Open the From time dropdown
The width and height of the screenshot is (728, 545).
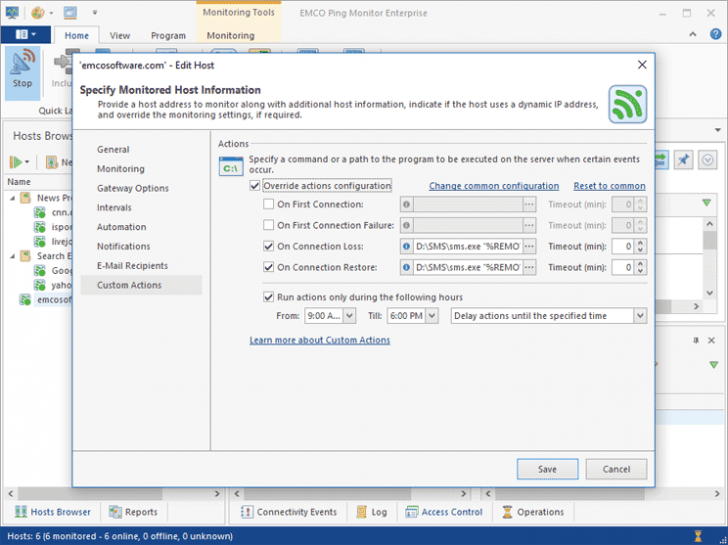tap(350, 316)
